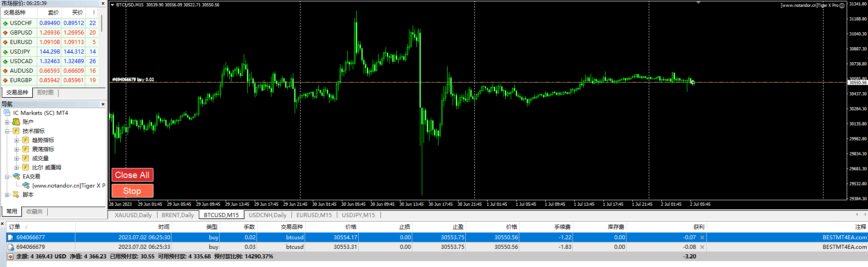Click the Close All button on chart
The image size is (868, 267).
point(132,175)
